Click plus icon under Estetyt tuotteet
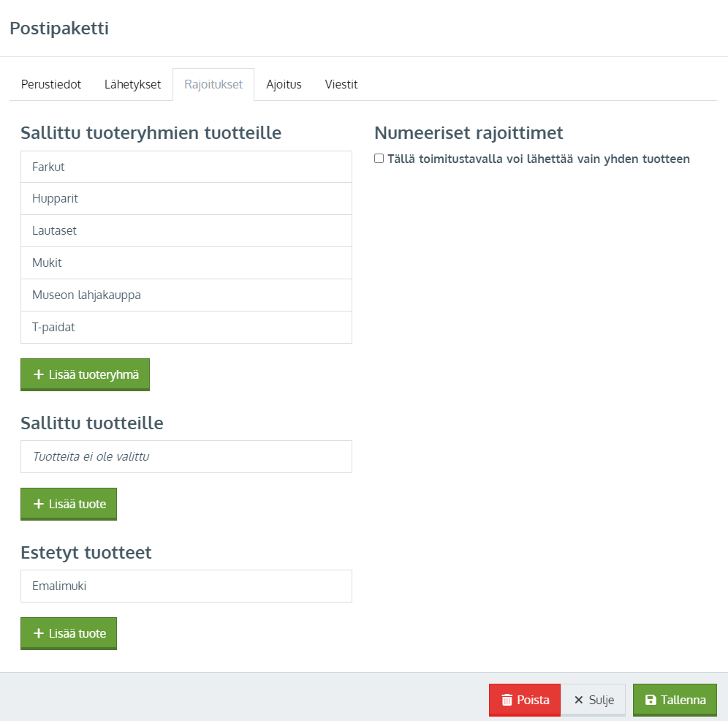This screenshot has width=728, height=721. (x=39, y=633)
